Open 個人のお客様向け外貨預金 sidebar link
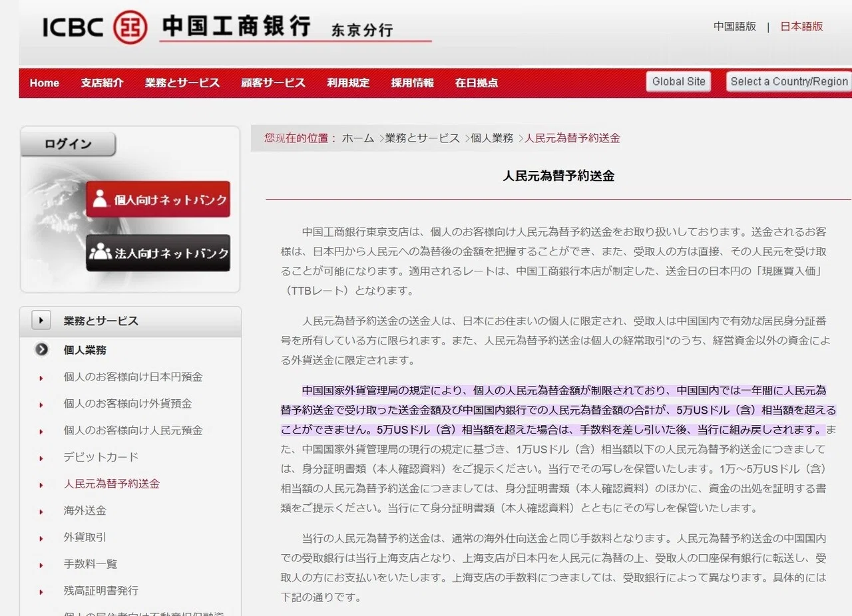852x616 pixels. pyautogui.click(x=128, y=404)
